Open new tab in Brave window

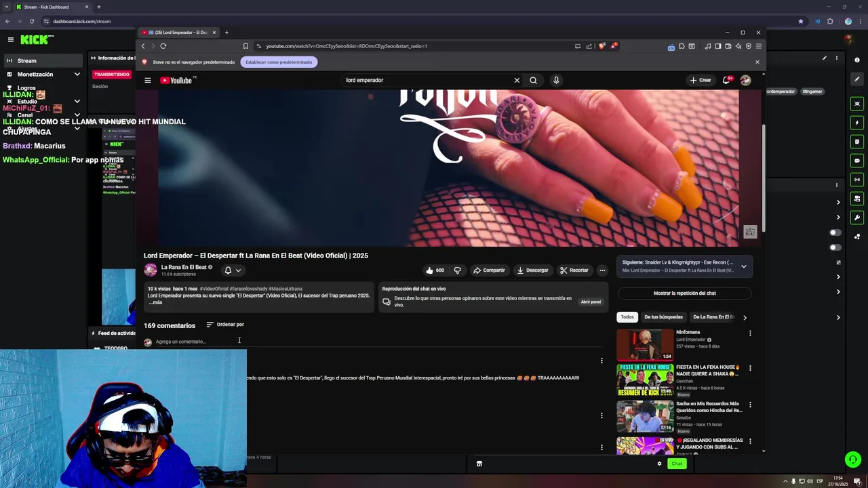point(226,33)
